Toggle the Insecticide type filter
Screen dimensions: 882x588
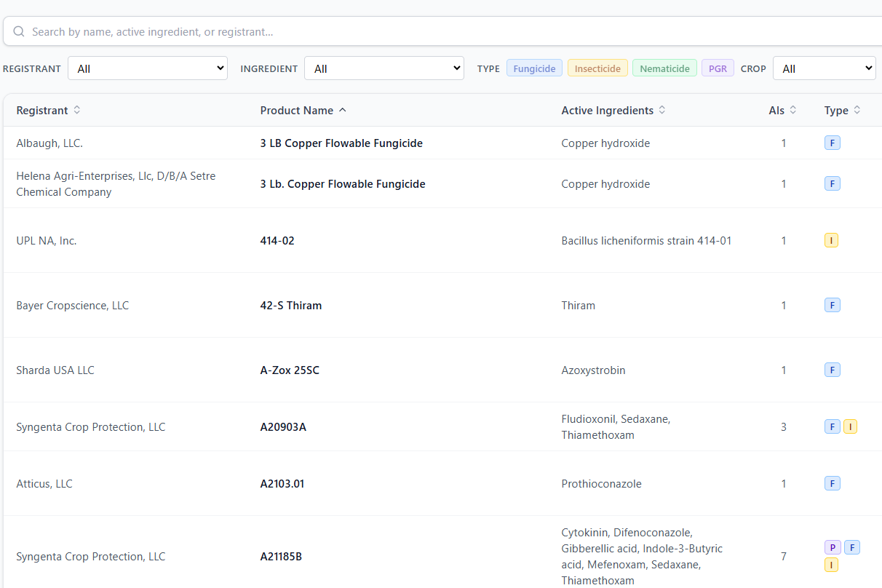click(x=597, y=68)
